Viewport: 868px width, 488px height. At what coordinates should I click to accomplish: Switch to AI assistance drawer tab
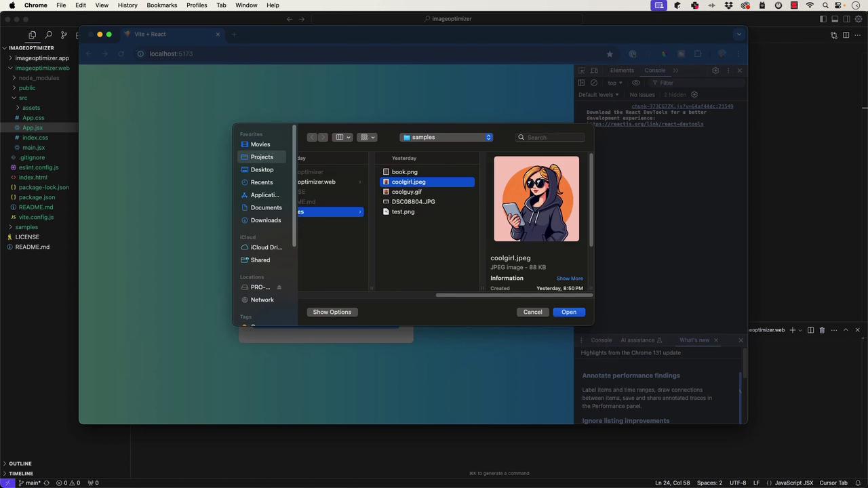641,340
